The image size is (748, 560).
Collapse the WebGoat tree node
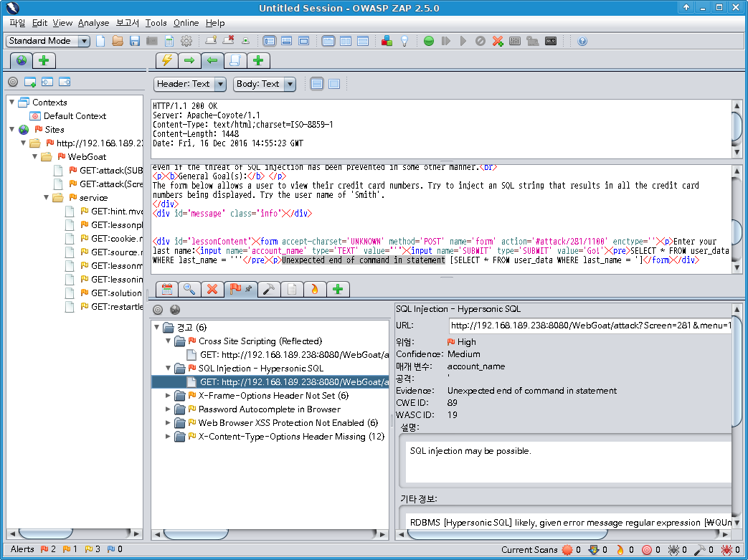pos(35,156)
